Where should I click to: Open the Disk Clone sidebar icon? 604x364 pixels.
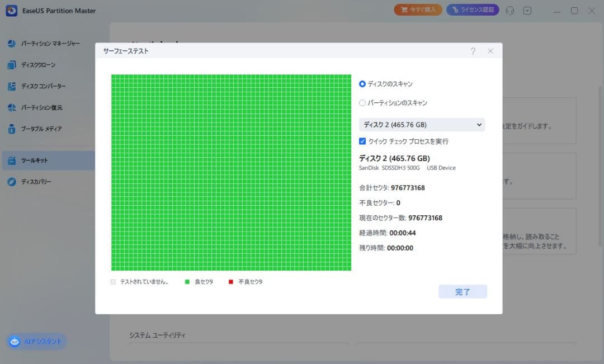12,65
